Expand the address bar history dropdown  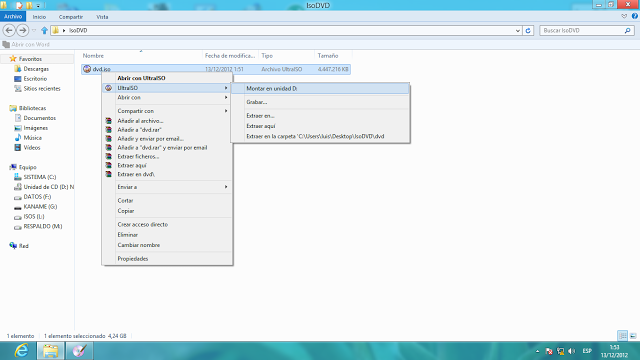pyautogui.click(x=518, y=31)
